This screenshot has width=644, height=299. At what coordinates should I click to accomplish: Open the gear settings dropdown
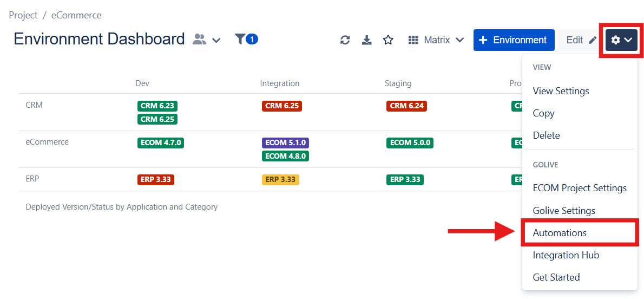(x=621, y=40)
